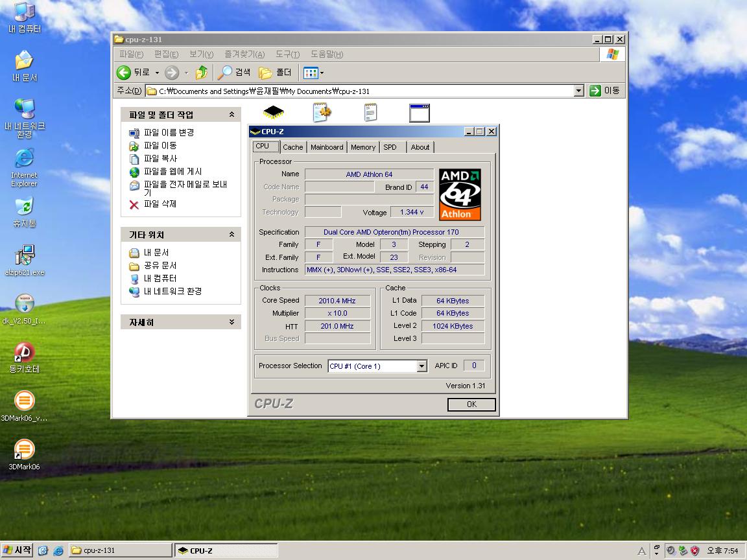Switch to the Mainboard tab in CPU-Z
This screenshot has height=560, width=747.
click(327, 147)
